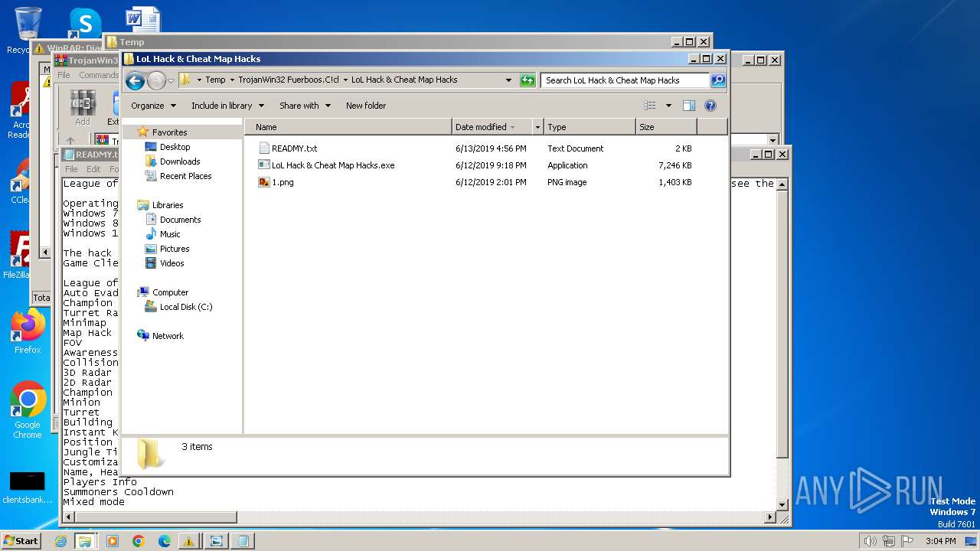Screen dimensions: 980x551
Task: Select LoL Hack & Cheat Map Hacks.exe icon
Action: pos(264,165)
